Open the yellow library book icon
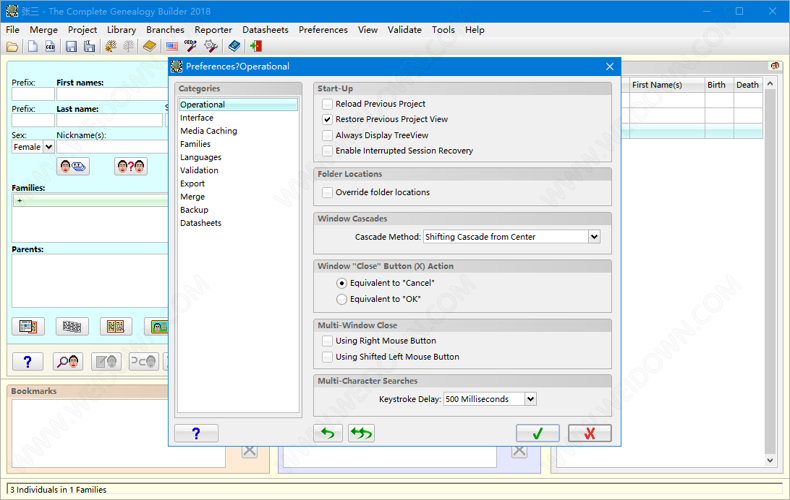 pos(150,47)
